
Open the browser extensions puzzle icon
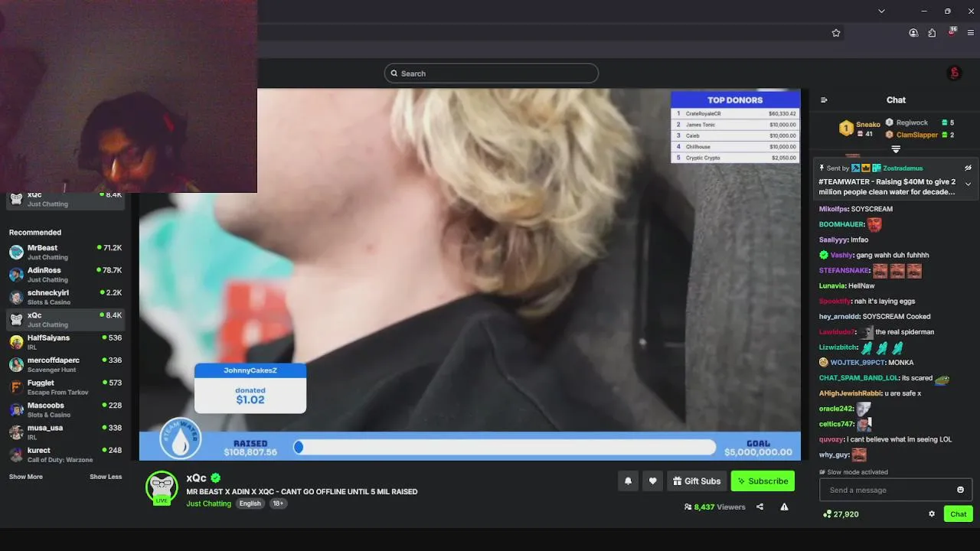click(x=932, y=33)
